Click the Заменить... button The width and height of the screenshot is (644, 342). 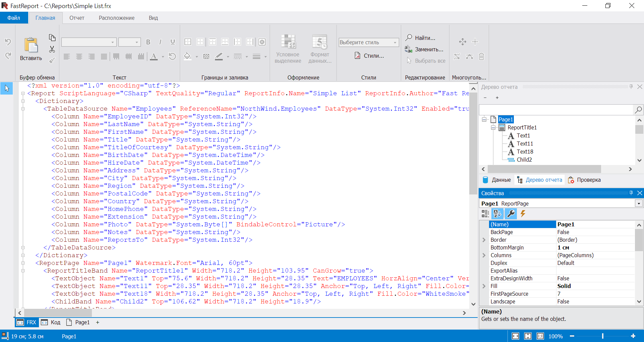(424, 49)
